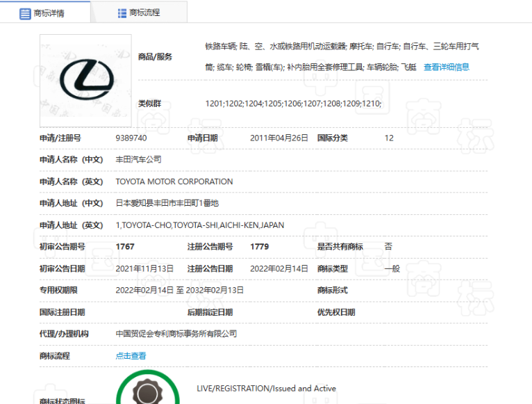Click the similar group codes 1201;1202;1204...
Image resolution: width=532 pixels, height=404 pixels.
[293, 104]
